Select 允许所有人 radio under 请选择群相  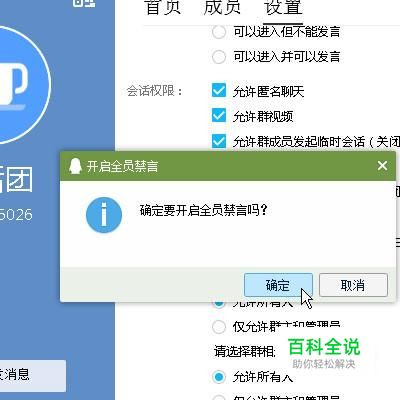pyautogui.click(x=219, y=377)
